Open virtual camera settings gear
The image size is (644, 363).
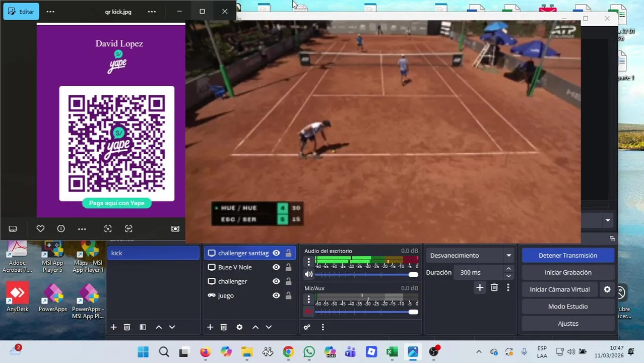click(x=607, y=289)
